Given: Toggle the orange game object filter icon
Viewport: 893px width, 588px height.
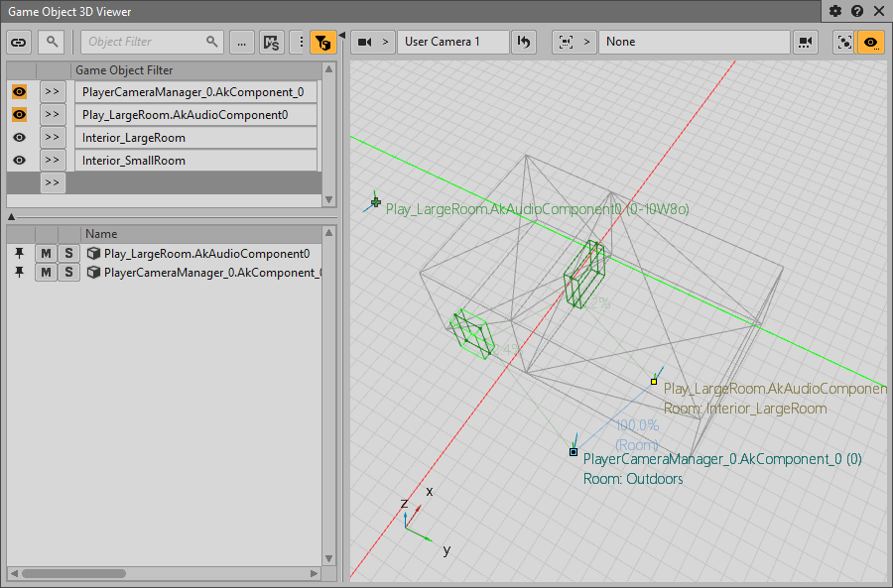Looking at the screenshot, I should coord(322,42).
